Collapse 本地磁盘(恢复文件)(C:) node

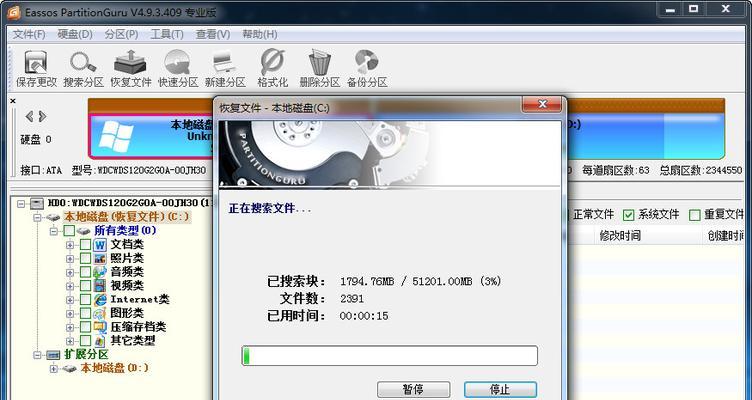[x=37, y=217]
